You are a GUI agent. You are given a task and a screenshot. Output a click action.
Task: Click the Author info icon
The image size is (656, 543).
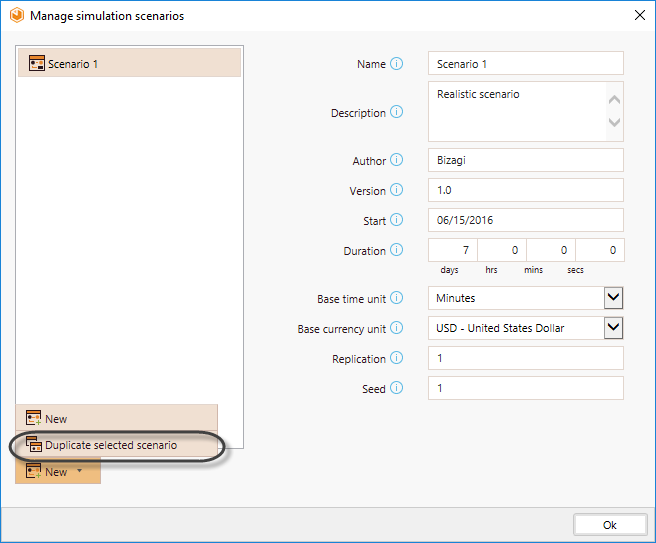396,160
